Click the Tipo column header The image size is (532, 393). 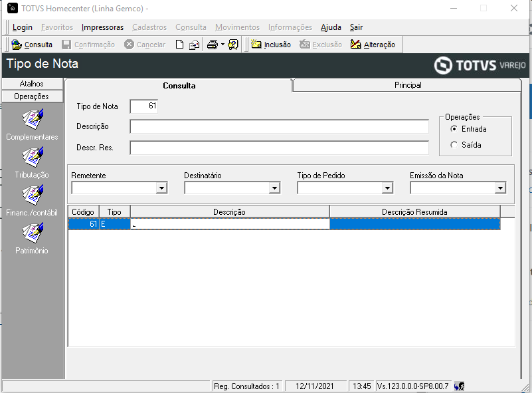[x=114, y=212]
